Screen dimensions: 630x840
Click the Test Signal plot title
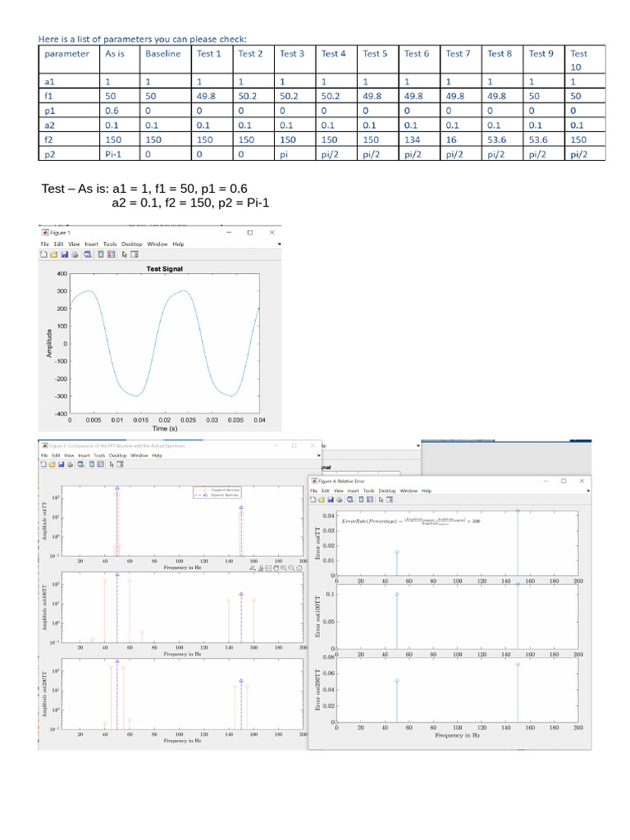click(164, 269)
